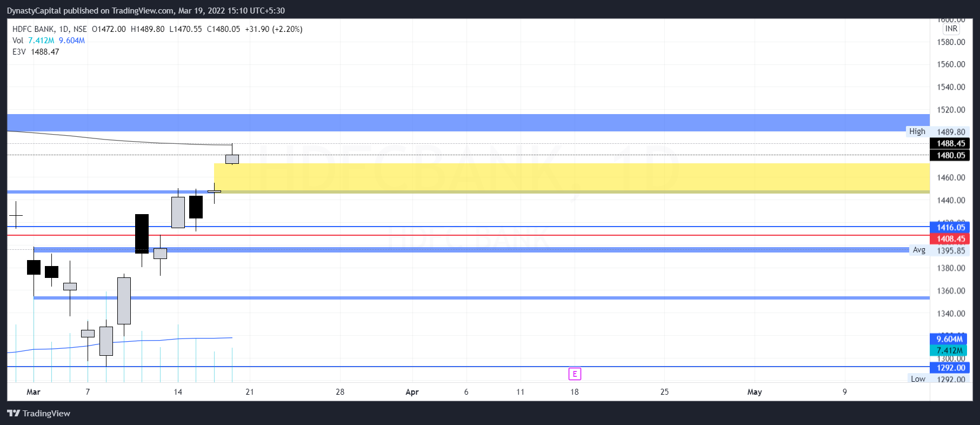The width and height of the screenshot is (980, 425).
Task: Click the low value L1470.55 in the legend
Action: tap(185, 29)
